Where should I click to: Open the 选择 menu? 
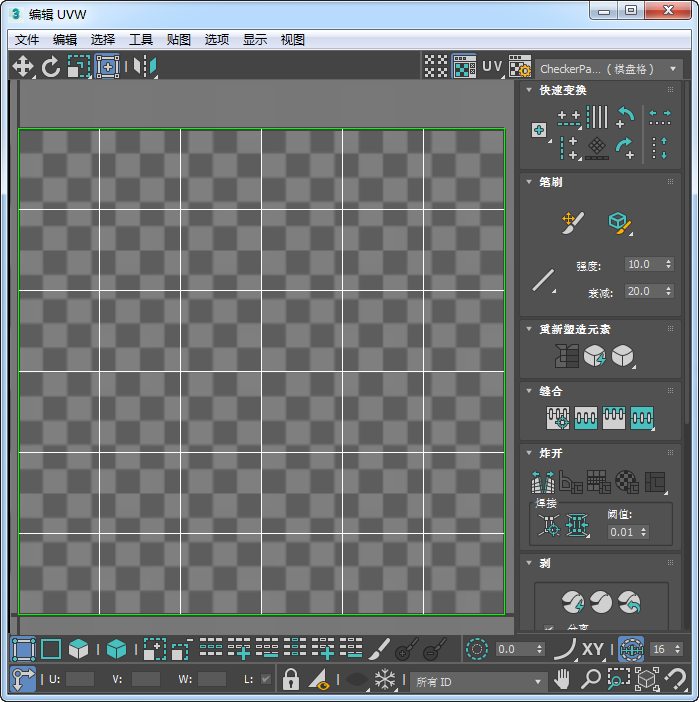pyautogui.click(x=103, y=40)
